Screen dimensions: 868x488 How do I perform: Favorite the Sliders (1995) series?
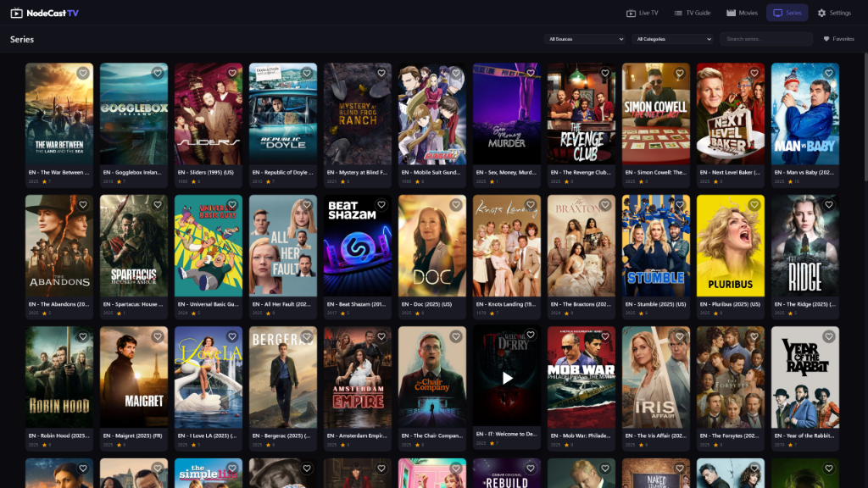pyautogui.click(x=232, y=73)
